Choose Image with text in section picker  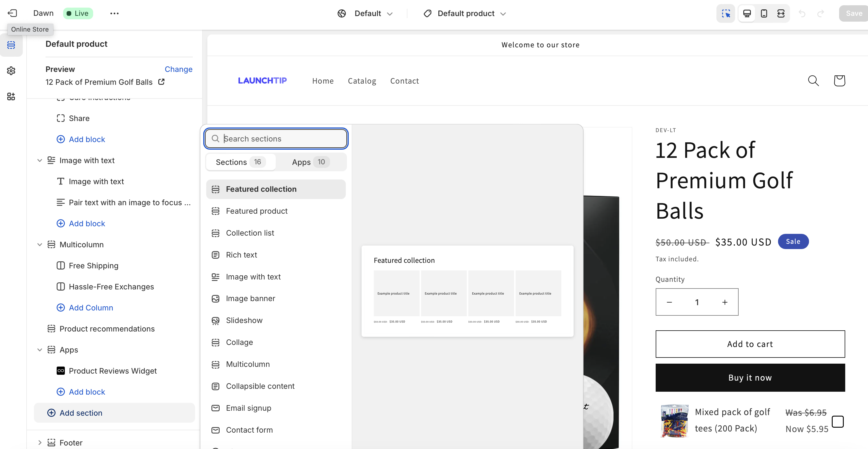(276, 277)
